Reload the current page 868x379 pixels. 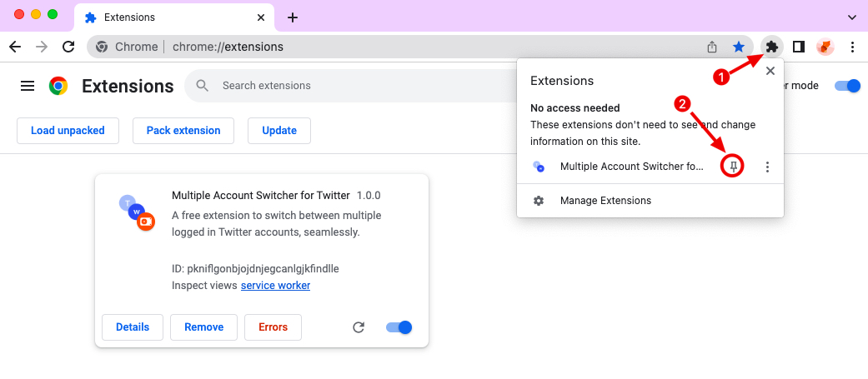pyautogui.click(x=68, y=47)
